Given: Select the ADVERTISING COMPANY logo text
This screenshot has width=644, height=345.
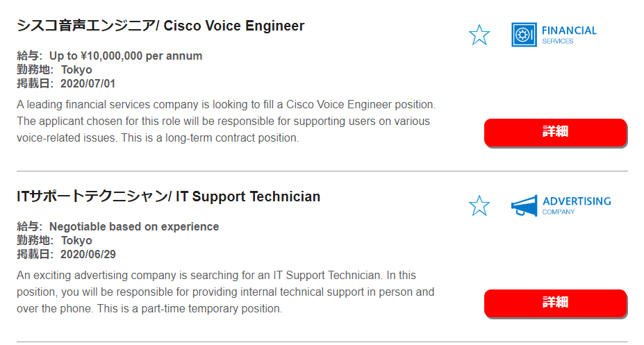Looking at the screenshot, I should click(576, 205).
